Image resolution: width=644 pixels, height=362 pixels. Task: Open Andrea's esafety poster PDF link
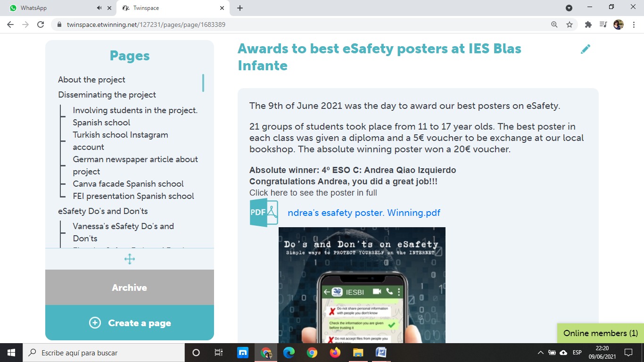pos(363,213)
